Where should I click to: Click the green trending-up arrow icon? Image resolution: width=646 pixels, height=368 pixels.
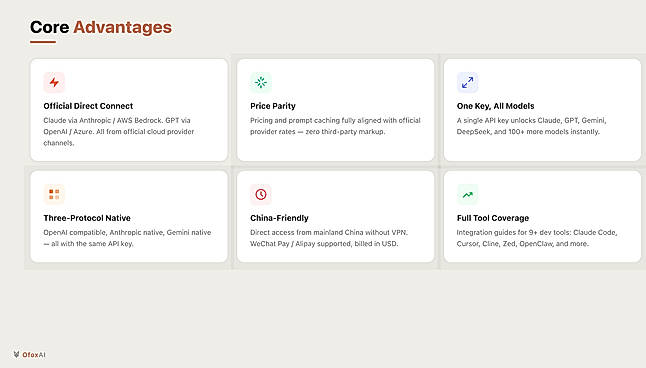[467, 194]
